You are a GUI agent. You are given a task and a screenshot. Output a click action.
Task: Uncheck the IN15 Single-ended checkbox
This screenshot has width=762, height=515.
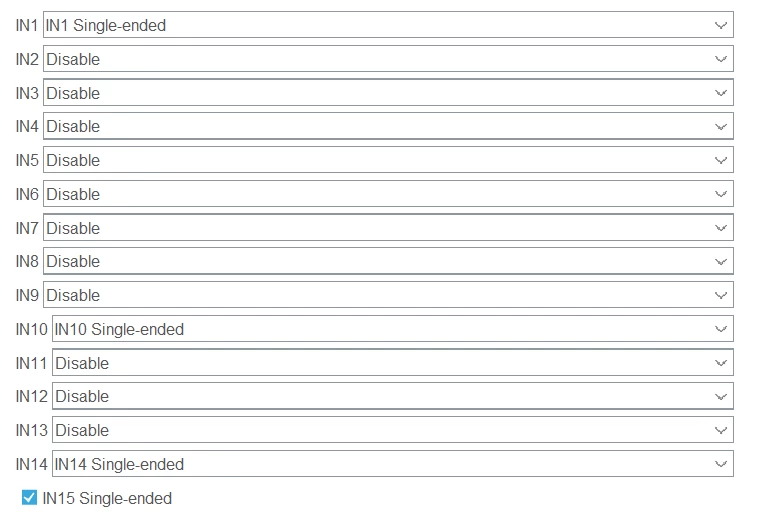29,498
